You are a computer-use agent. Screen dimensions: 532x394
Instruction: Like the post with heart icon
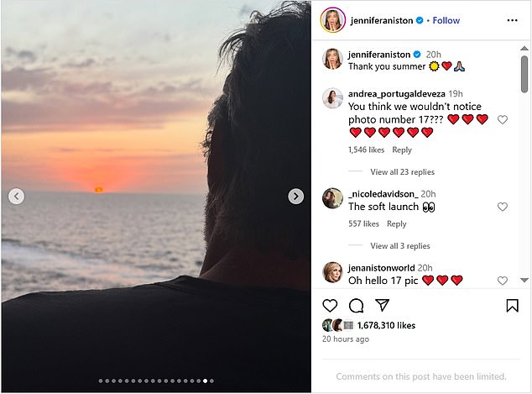[x=331, y=306]
